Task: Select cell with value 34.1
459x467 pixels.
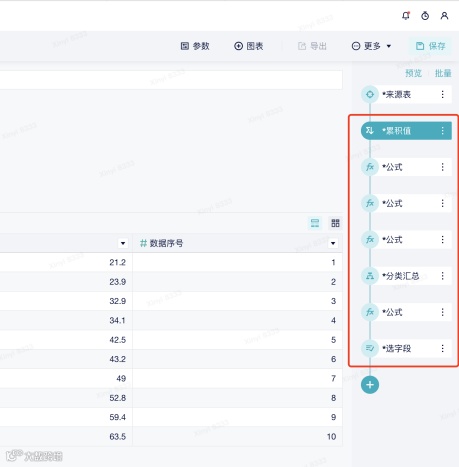Action: (x=66, y=321)
